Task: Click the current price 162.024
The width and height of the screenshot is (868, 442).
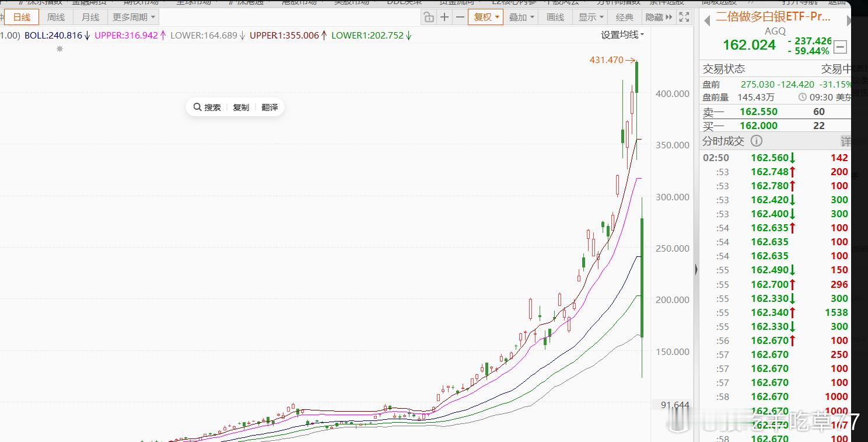Action: pos(749,45)
